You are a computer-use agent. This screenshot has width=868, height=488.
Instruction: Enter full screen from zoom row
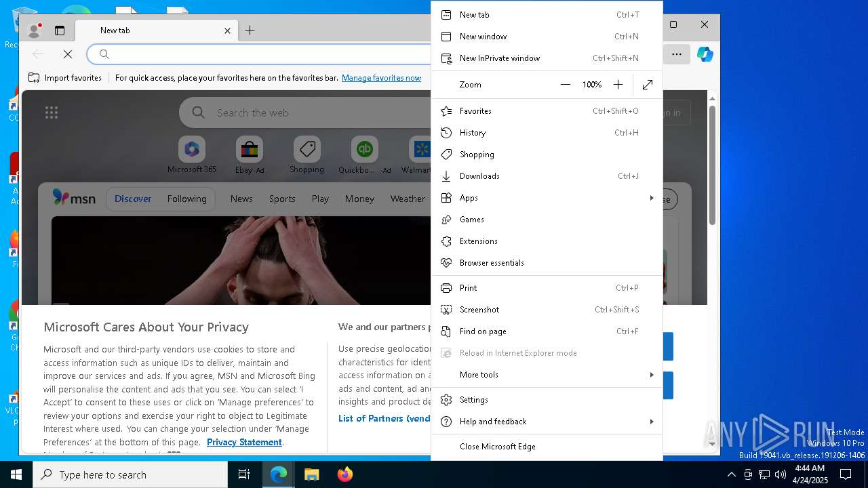click(648, 85)
